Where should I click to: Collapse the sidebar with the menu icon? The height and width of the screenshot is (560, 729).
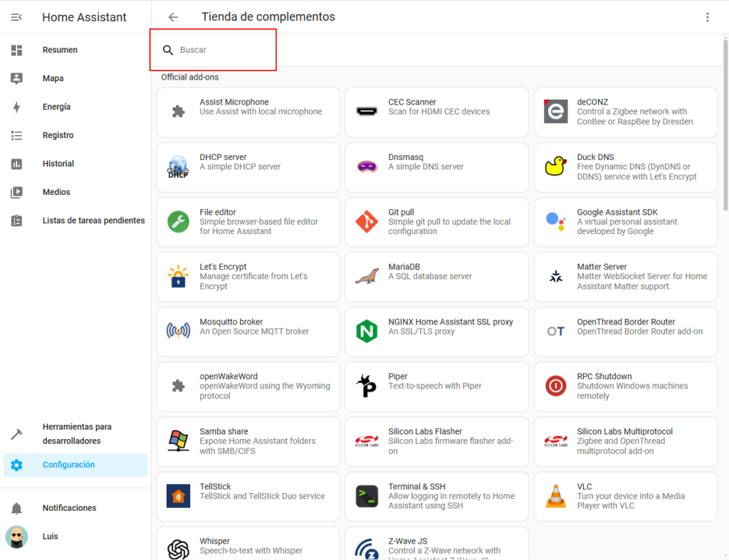click(16, 17)
